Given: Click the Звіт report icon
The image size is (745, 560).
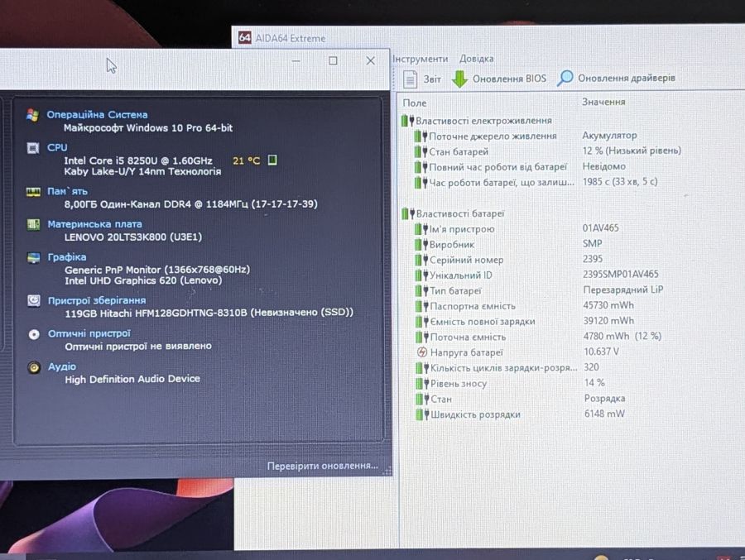Looking at the screenshot, I should tap(410, 79).
